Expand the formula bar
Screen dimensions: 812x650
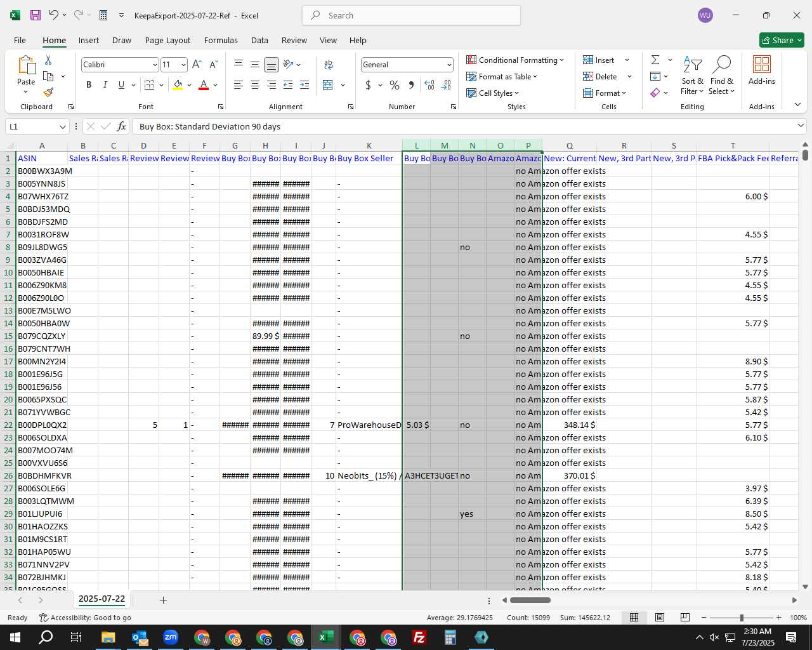point(800,126)
